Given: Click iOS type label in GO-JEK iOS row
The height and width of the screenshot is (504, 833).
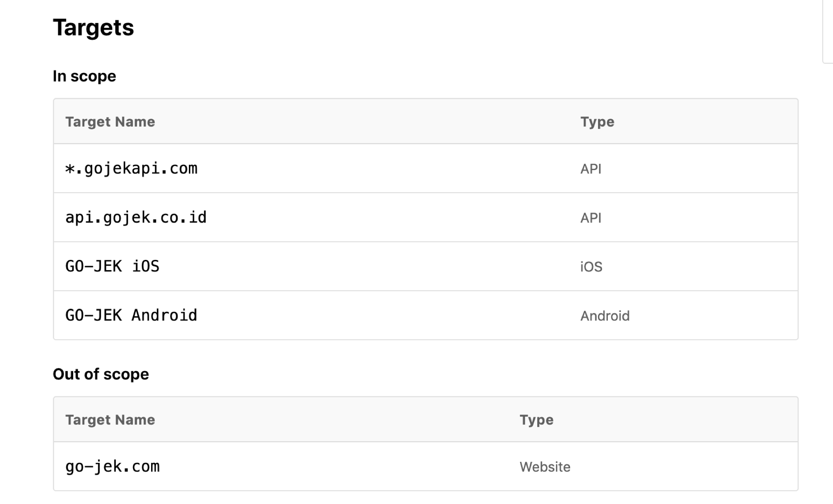Looking at the screenshot, I should 591,267.
